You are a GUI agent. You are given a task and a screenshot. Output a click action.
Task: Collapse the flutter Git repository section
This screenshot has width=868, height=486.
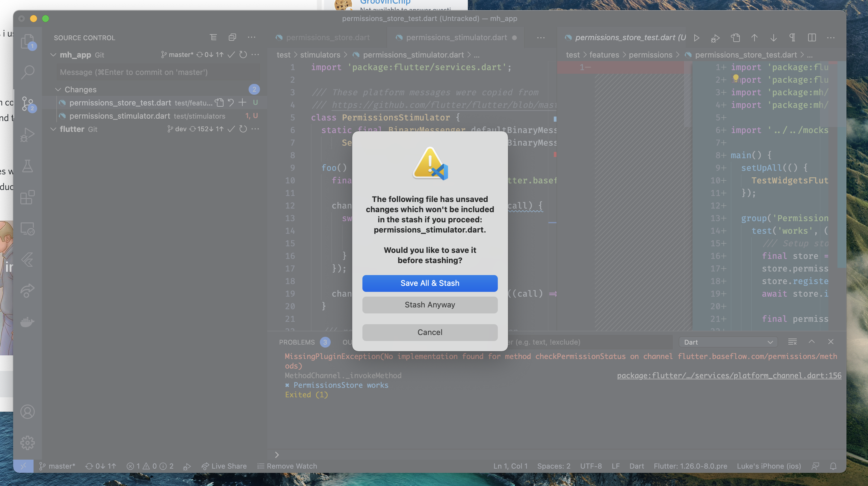pos(53,129)
